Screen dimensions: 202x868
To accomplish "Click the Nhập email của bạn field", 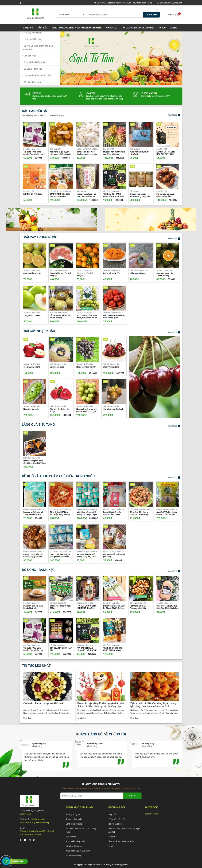I will pos(92,796).
